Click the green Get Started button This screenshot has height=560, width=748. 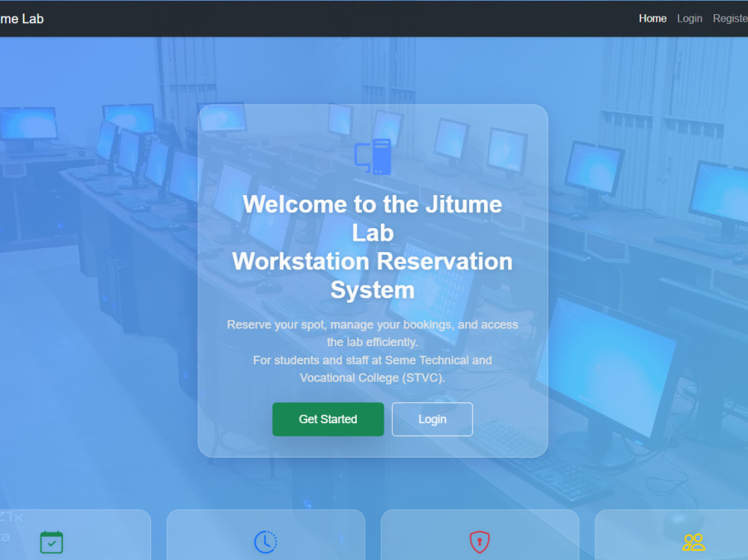point(328,419)
